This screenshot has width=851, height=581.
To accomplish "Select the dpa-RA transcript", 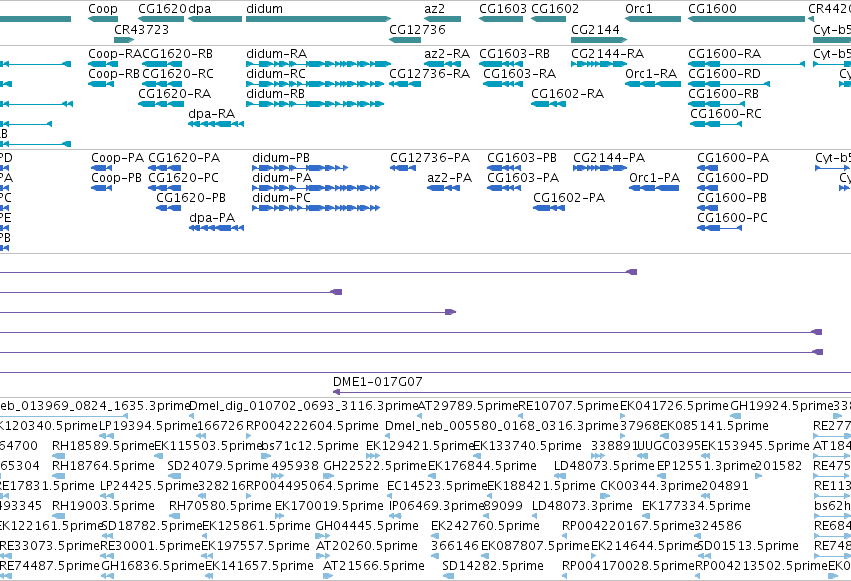I will (216, 124).
